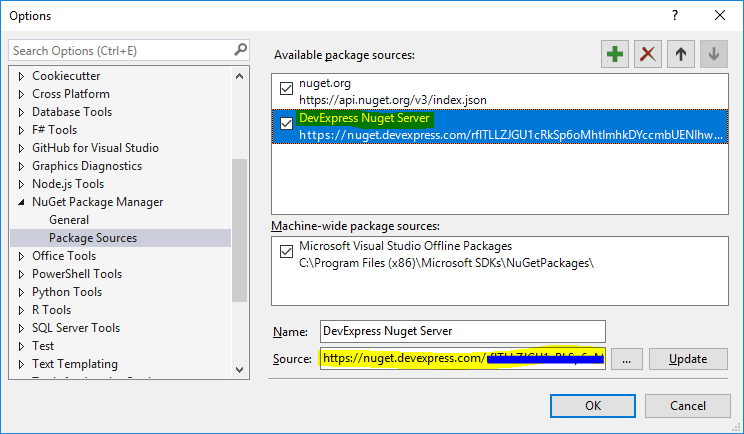
Task: Click the Update button
Action: click(688, 359)
